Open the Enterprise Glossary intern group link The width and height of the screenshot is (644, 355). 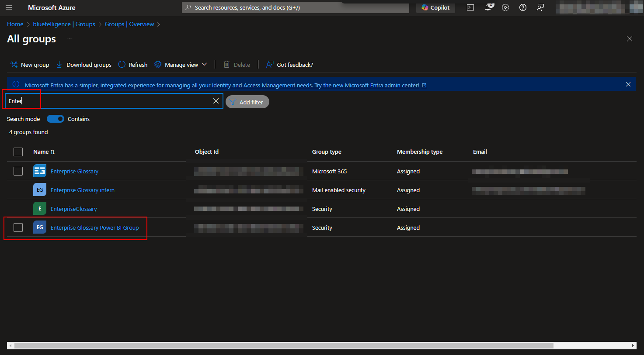(83, 190)
